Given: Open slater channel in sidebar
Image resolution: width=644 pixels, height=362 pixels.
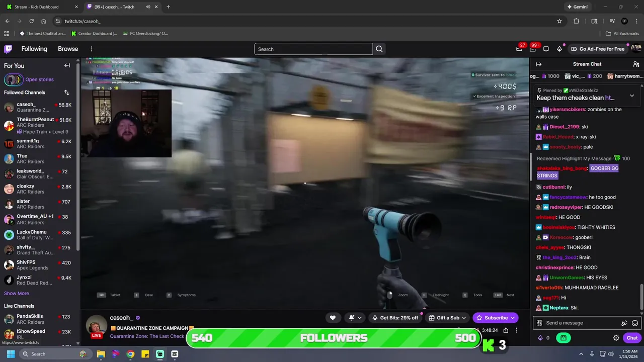Looking at the screenshot, I should pyautogui.click(x=38, y=204).
